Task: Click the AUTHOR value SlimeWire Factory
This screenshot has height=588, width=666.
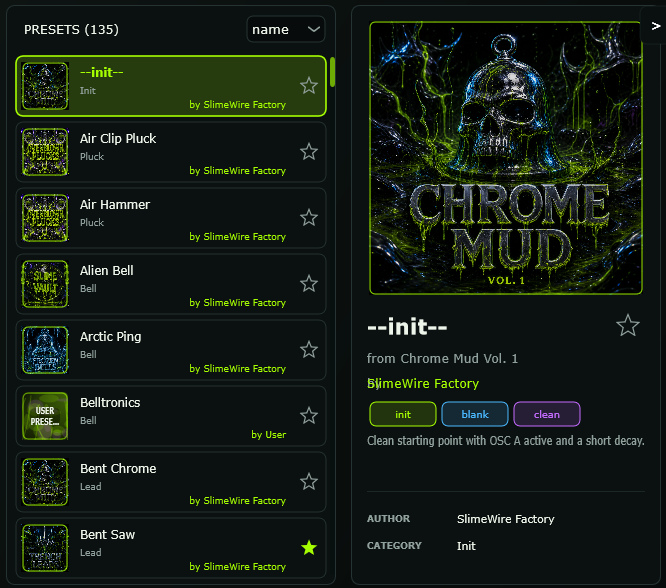Action: pos(505,519)
